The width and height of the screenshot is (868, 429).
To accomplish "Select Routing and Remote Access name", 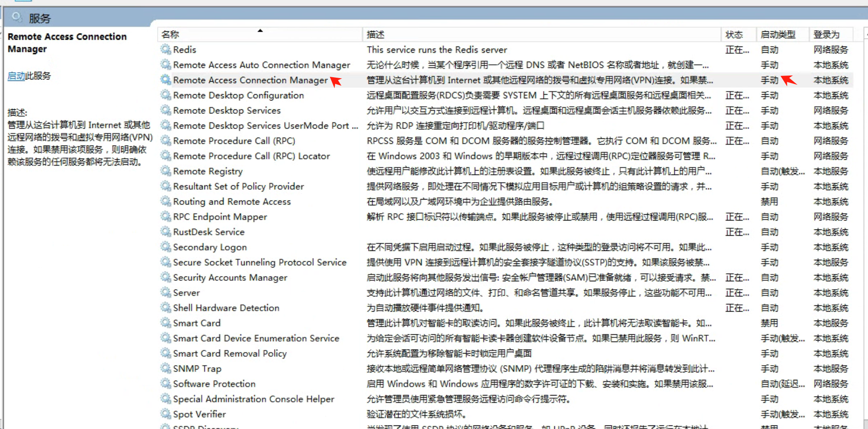I will pyautogui.click(x=232, y=201).
